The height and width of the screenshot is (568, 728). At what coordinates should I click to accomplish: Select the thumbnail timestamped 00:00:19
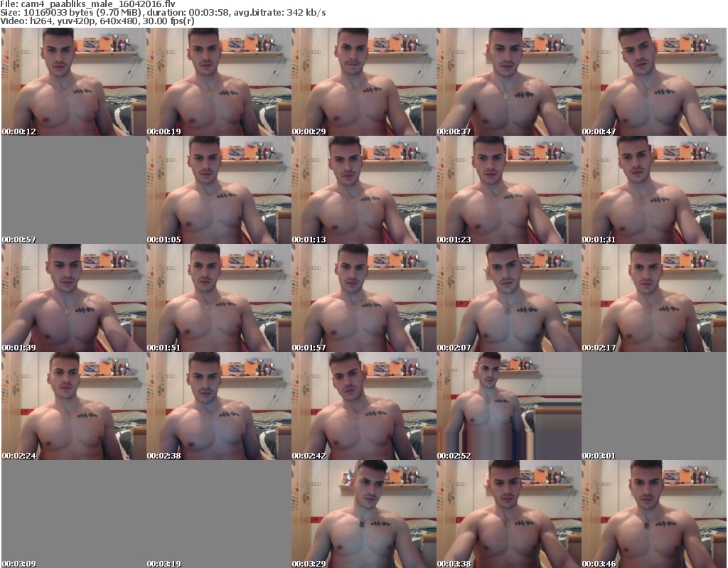219,82
